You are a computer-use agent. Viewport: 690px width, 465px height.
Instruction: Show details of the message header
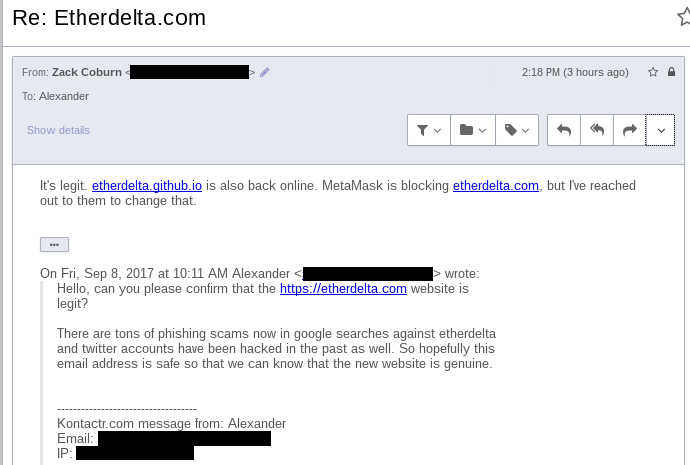click(x=58, y=130)
